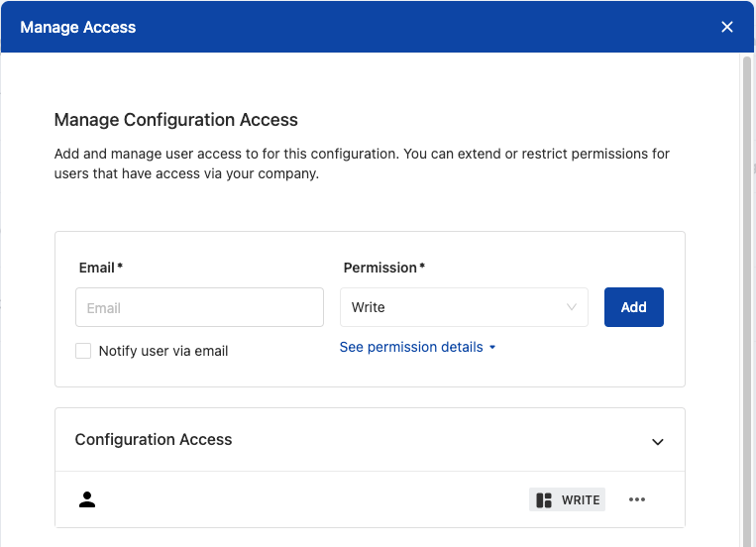This screenshot has width=756, height=547.
Task: Click the Configuration Access section header
Action: click(370, 440)
